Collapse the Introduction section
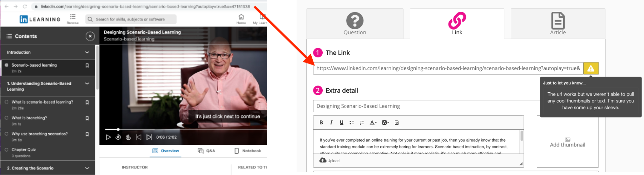The height and width of the screenshot is (175, 644). pyautogui.click(x=87, y=52)
